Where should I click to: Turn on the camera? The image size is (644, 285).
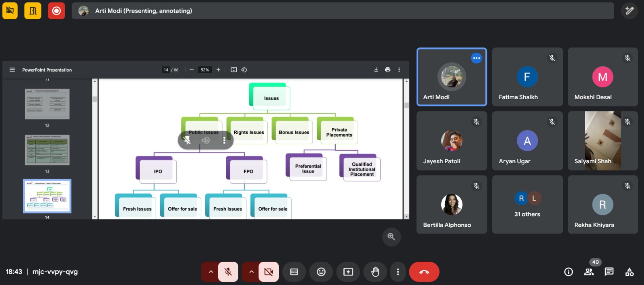[x=268, y=272]
